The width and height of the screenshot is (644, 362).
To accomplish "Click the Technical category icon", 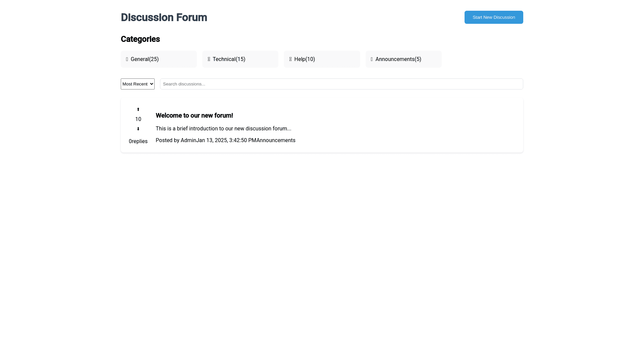I will pyautogui.click(x=209, y=59).
